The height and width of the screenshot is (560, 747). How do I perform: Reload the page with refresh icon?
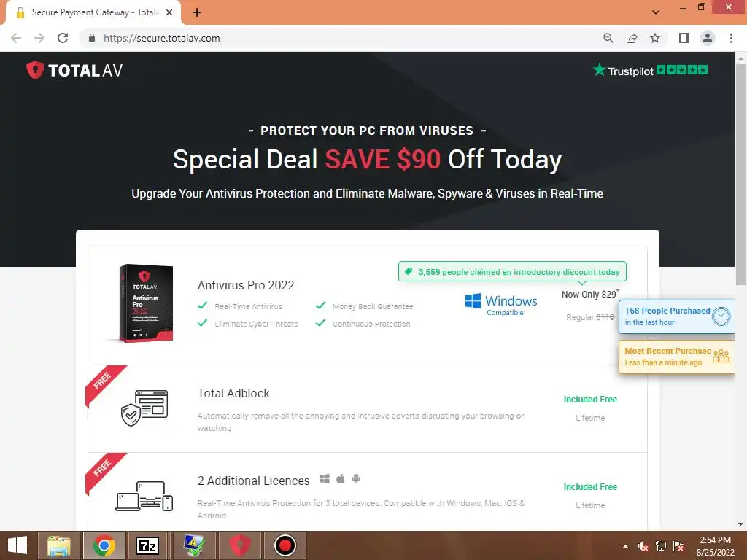pyautogui.click(x=63, y=38)
